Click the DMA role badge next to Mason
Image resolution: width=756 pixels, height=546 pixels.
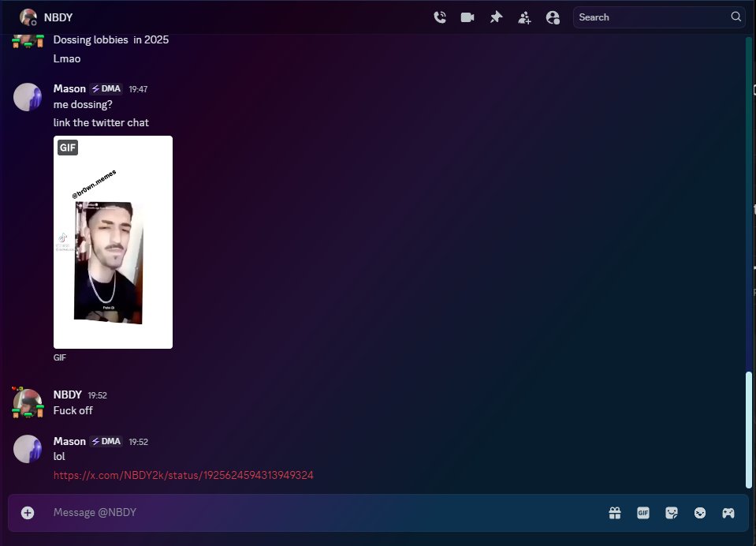[x=106, y=441]
